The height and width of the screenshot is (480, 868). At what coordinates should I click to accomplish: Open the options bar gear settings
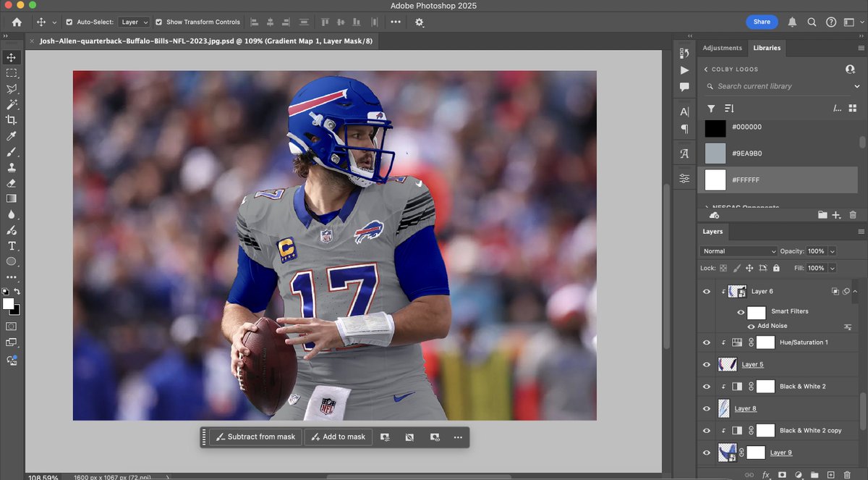click(420, 22)
